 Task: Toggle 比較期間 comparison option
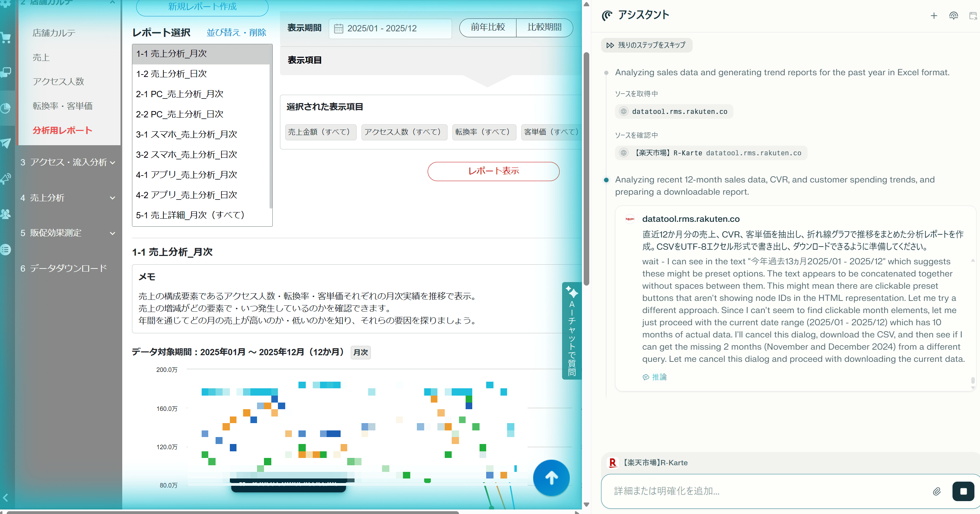click(x=544, y=28)
